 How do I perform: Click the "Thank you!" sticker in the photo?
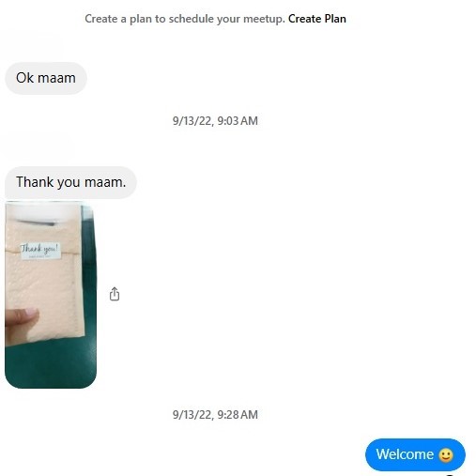point(40,251)
